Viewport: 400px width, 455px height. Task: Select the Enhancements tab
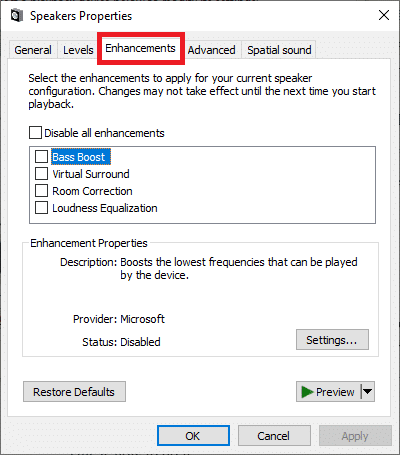pyautogui.click(x=140, y=48)
